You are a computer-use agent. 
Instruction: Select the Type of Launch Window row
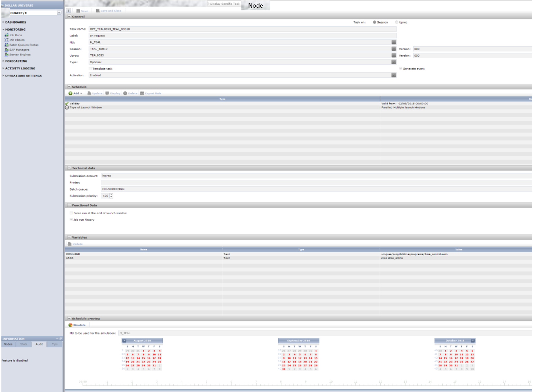point(85,108)
